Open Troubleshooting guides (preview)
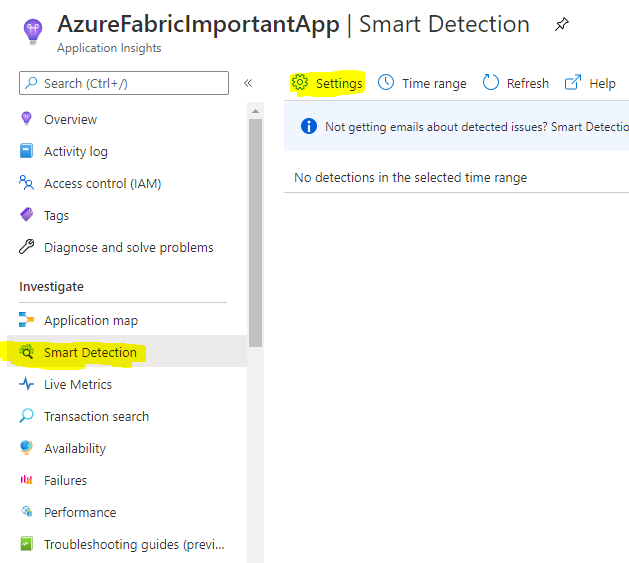 pyautogui.click(x=127, y=545)
